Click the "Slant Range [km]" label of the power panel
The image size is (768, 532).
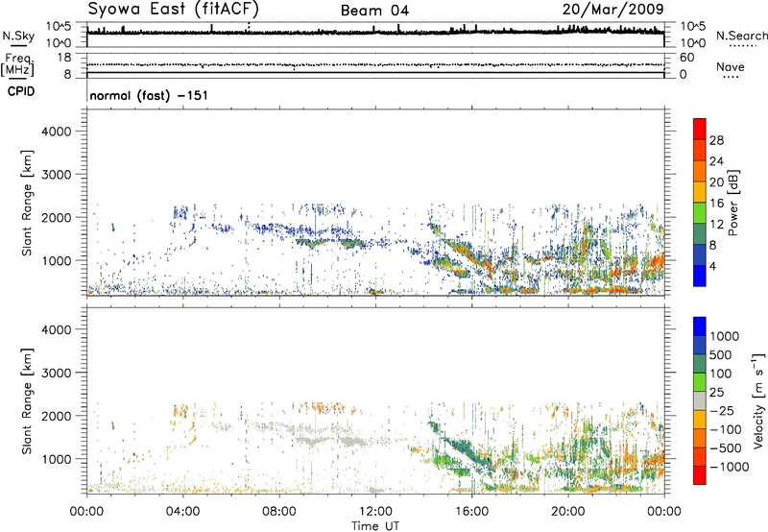point(27,203)
